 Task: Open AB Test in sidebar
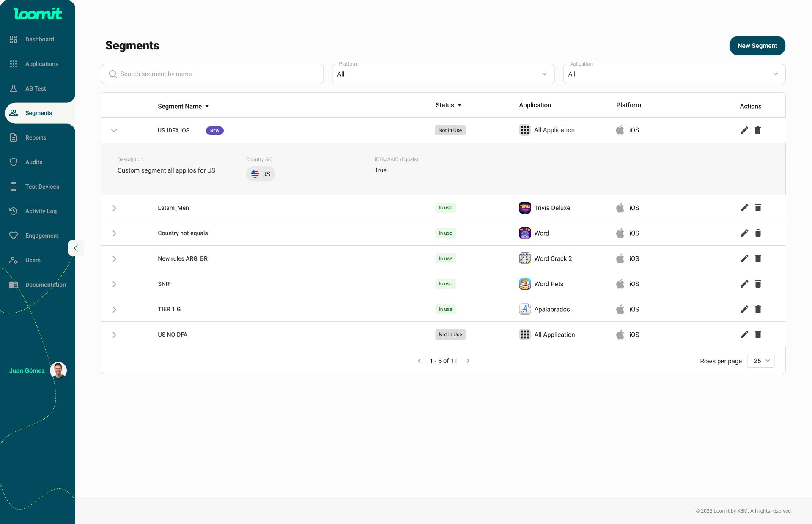(36, 88)
